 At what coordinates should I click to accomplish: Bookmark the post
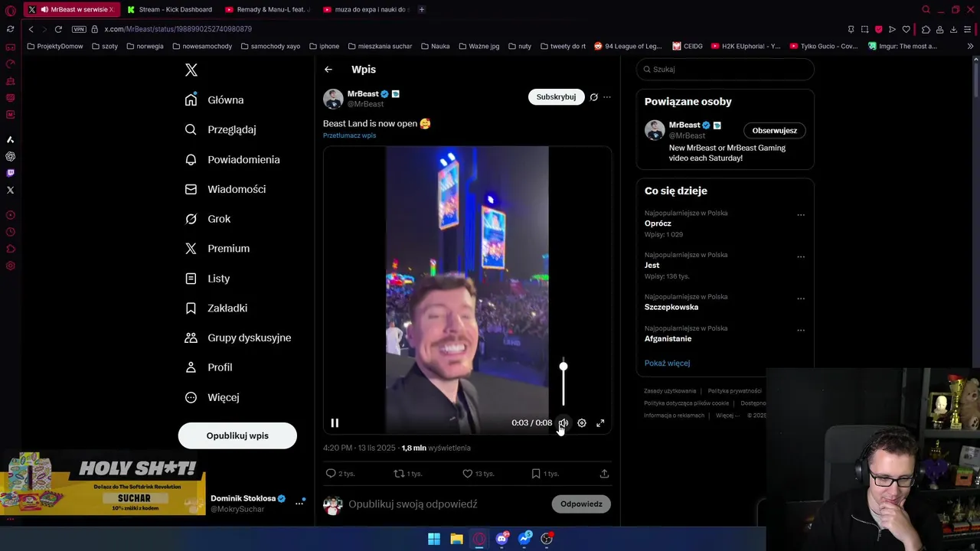click(x=536, y=474)
